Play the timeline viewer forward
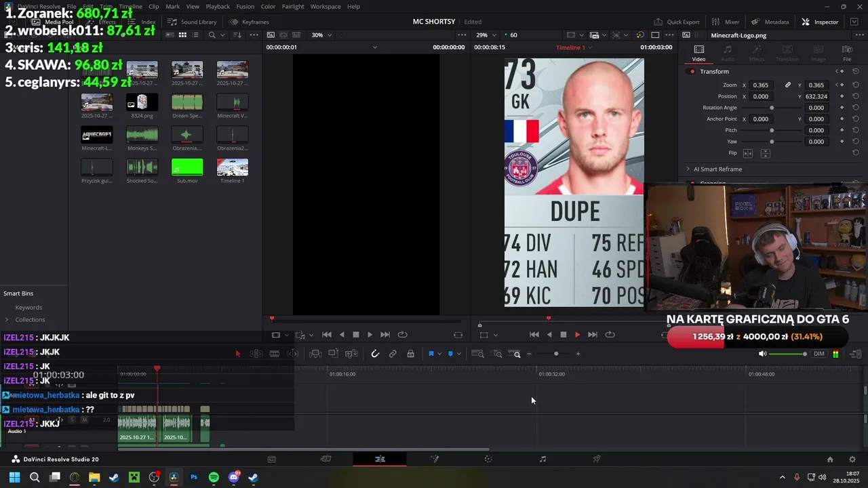The image size is (868, 488). [x=577, y=335]
